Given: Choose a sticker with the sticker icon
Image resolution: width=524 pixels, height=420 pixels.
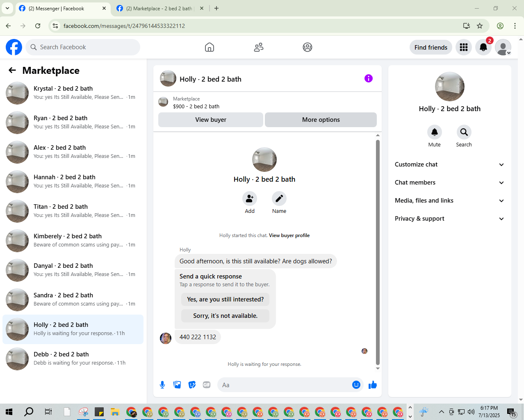Looking at the screenshot, I should [x=192, y=385].
